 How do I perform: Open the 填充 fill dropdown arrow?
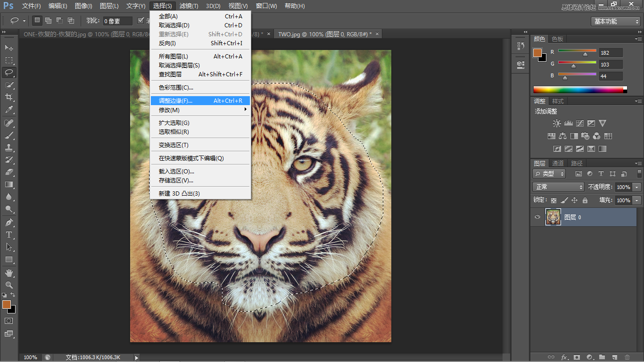pos(637,200)
